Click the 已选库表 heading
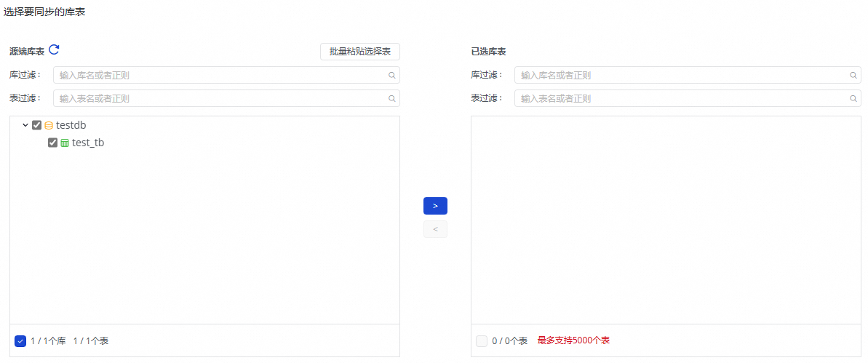 point(488,52)
